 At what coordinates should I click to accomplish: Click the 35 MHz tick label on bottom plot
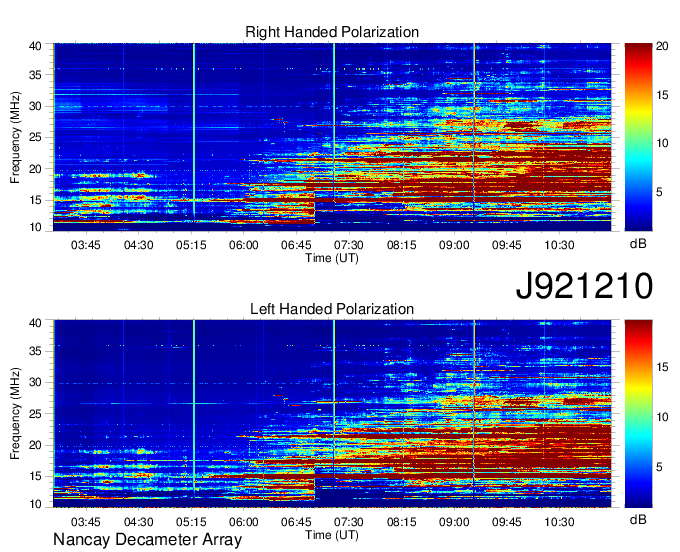(x=35, y=351)
